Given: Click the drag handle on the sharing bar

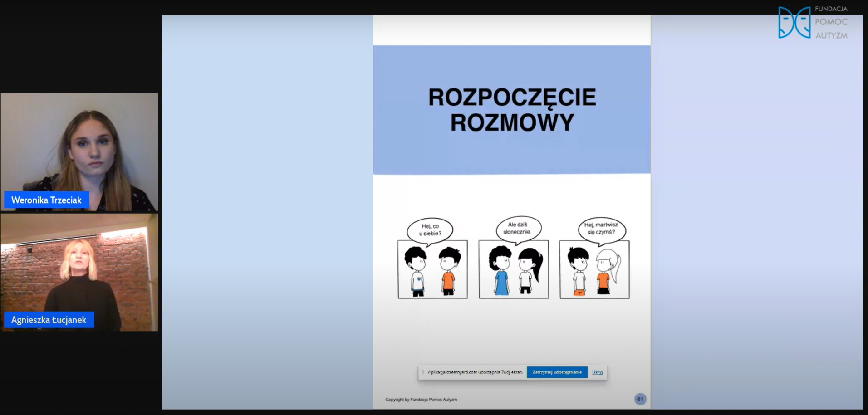Looking at the screenshot, I should click(423, 372).
